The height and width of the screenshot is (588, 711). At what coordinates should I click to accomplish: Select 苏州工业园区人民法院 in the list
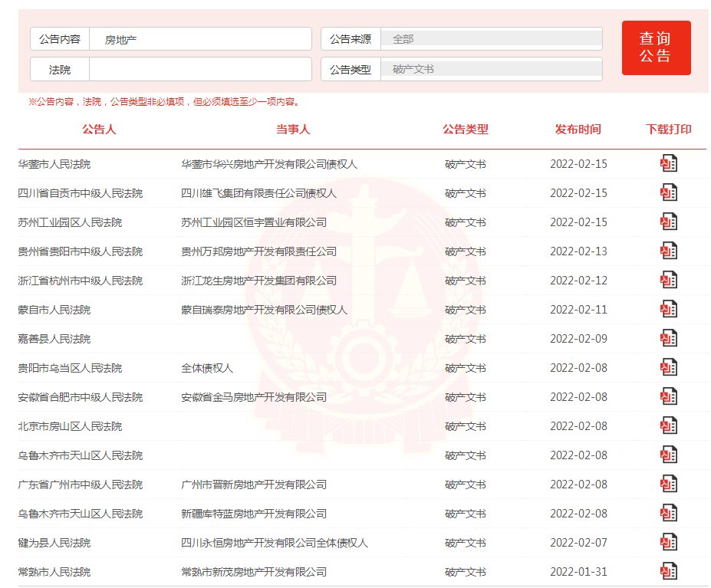tap(71, 222)
